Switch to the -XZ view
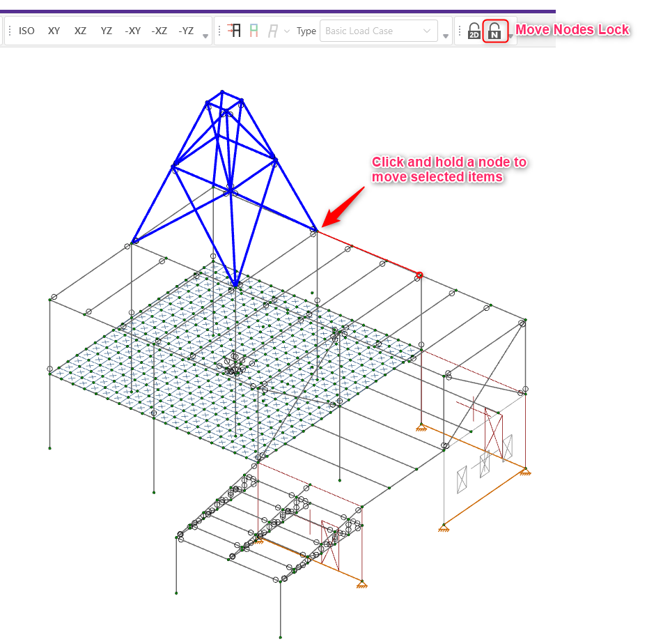 (x=159, y=31)
